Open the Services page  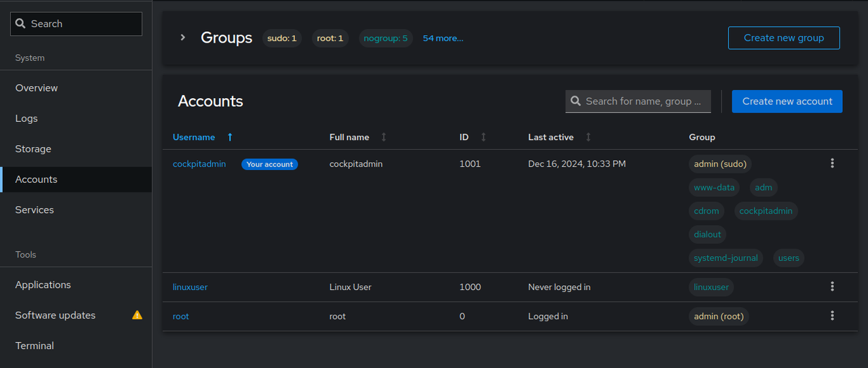pos(76,210)
